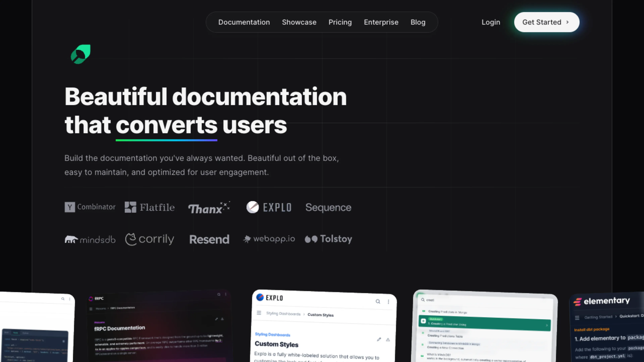Screen dimensions: 644x362
Task: Click the search icon in the leftmost white card
Action: pos(63,298)
